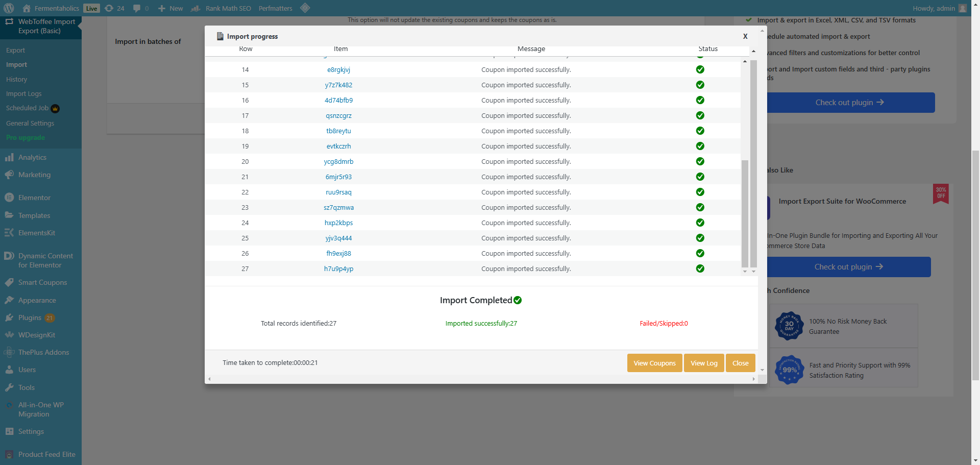
Task: Open coupon ycg8dmrb link
Action: (x=338, y=161)
